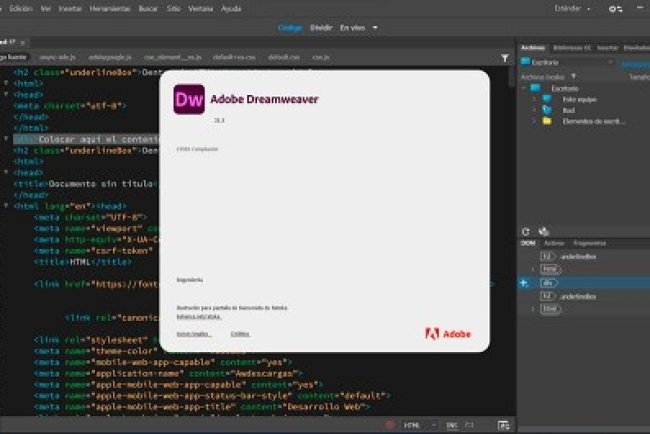Click the Dreamweaver Dw logo in About dialog
Image resolution: width=650 pixels, height=434 pixels.
tap(189, 99)
